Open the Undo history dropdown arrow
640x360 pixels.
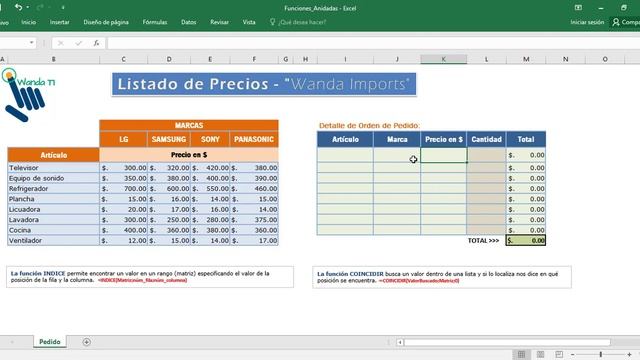coord(27,7)
